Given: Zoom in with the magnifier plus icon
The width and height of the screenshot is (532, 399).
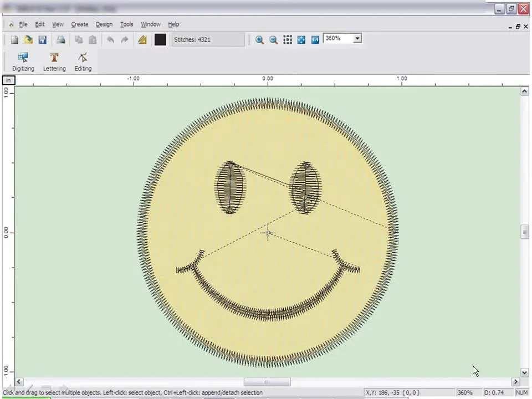Looking at the screenshot, I should coord(259,40).
